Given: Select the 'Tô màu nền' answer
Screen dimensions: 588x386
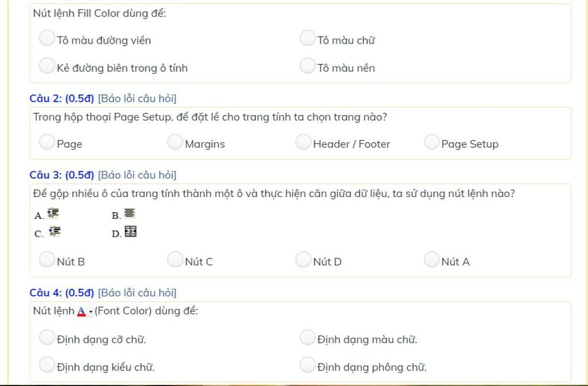Looking at the screenshot, I should (308, 66).
